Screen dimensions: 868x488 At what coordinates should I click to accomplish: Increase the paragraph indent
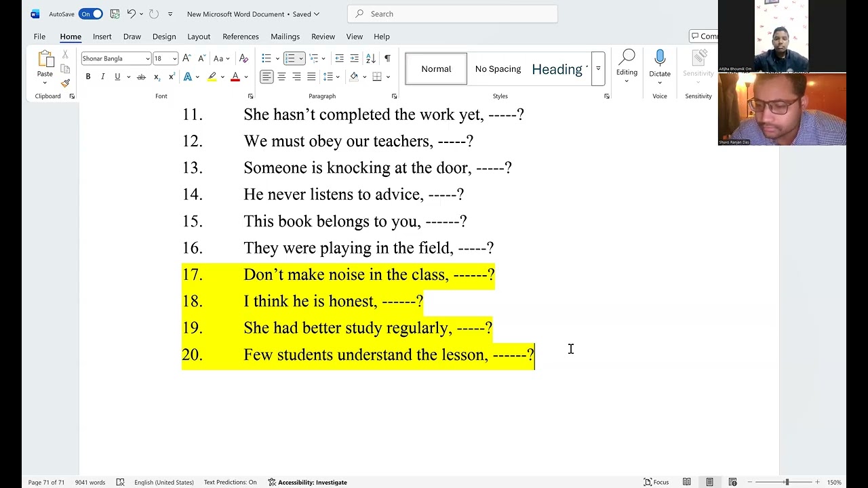(x=354, y=58)
